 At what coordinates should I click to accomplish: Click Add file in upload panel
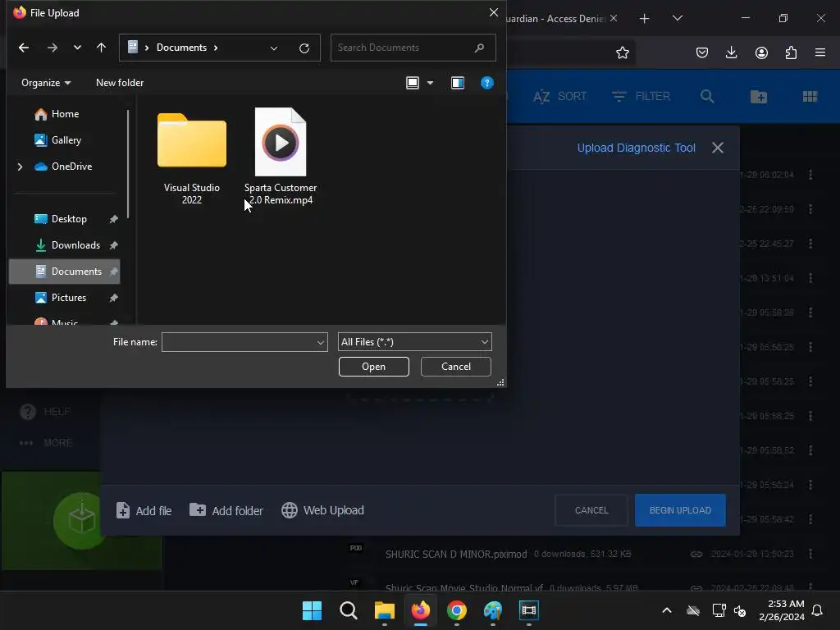[144, 510]
